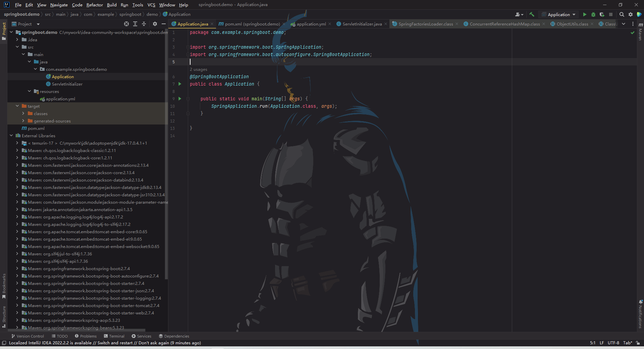The width and height of the screenshot is (644, 349).
Task: Hide the Project tool window with the minus icon
Action: click(x=164, y=24)
